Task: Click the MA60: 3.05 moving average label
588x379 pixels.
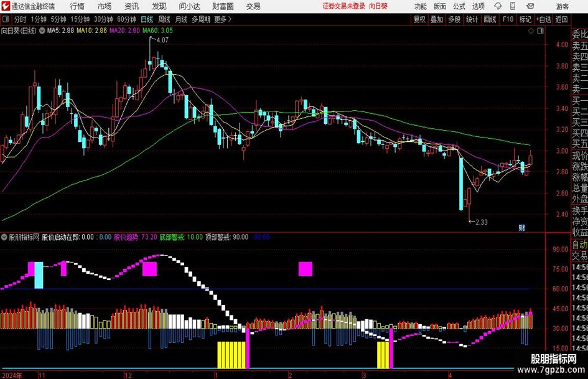Action: [157, 30]
